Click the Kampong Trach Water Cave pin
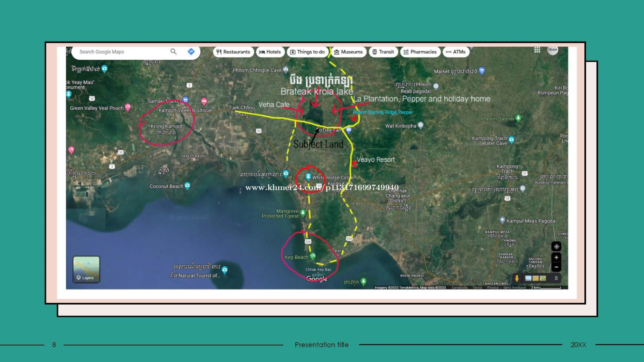This screenshot has height=362, width=644. pos(511,139)
